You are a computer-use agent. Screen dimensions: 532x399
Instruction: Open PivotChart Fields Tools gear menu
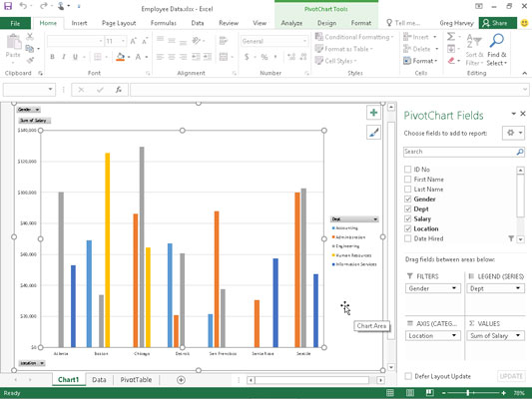click(514, 133)
